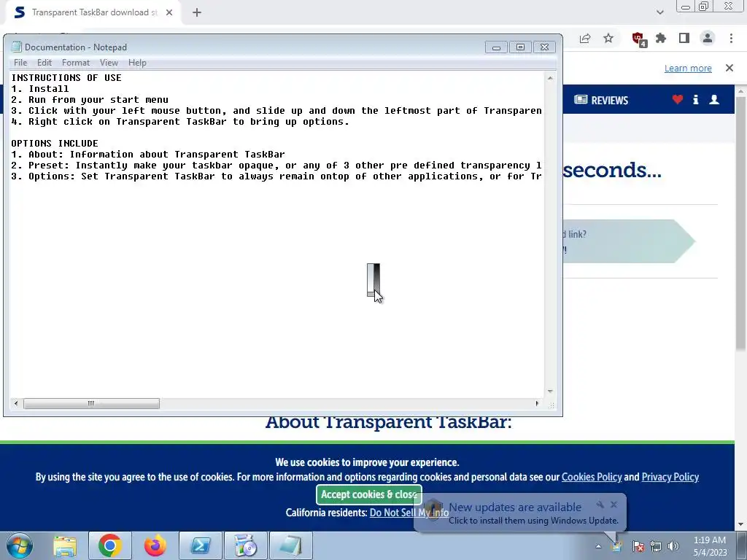Click the Transparent TaskBar transparency slider
Viewport: 747px width, 560px height.
point(373,280)
